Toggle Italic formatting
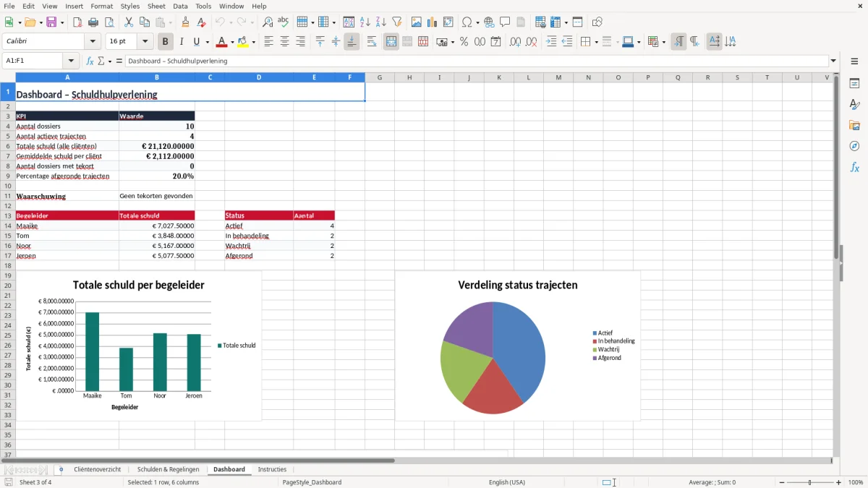868x488 pixels. [x=181, y=42]
